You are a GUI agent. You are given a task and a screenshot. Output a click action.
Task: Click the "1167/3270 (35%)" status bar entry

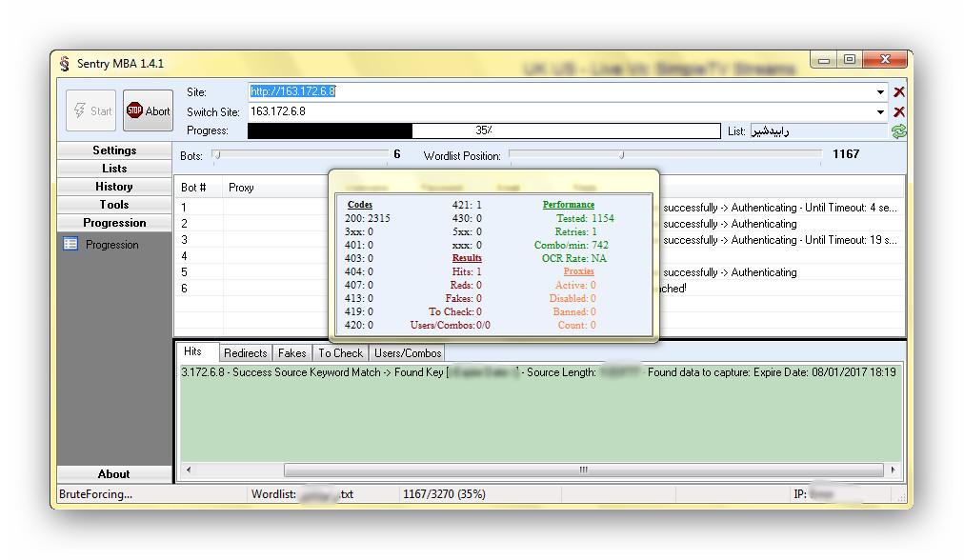(444, 494)
